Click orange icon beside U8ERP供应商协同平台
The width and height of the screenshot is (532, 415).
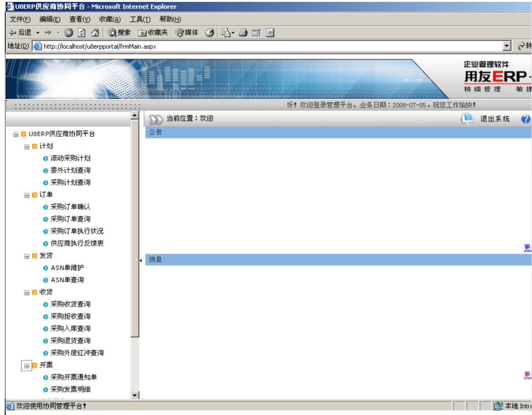23,134
